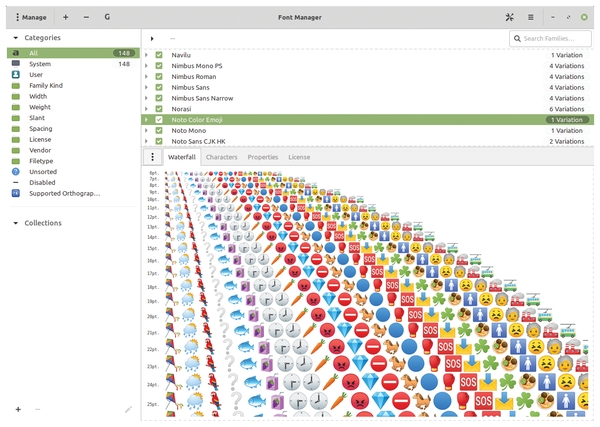Select the Noto Sans CJK HK name

198,141
